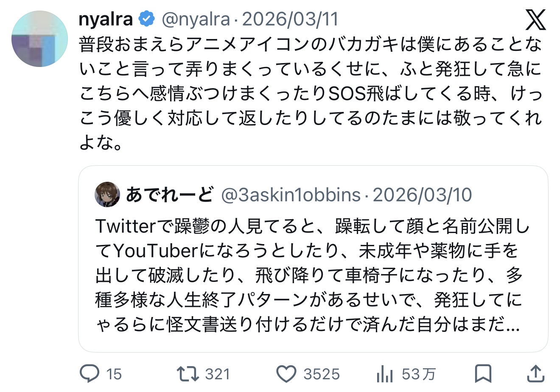
Task: Open the 2026/03/10 quoted timestamp
Action: click(x=422, y=195)
